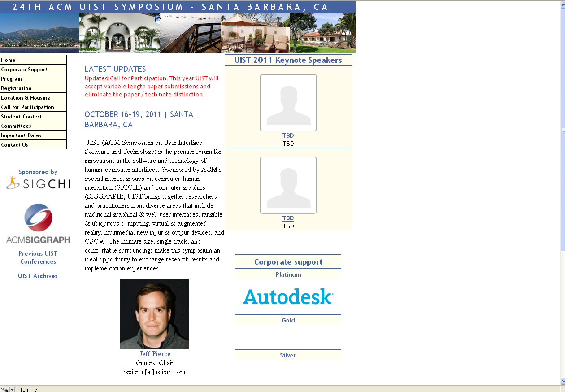Viewport: 565px width, 392px height.
Task: Click the ACM SIGGRAPH logo
Action: click(38, 223)
